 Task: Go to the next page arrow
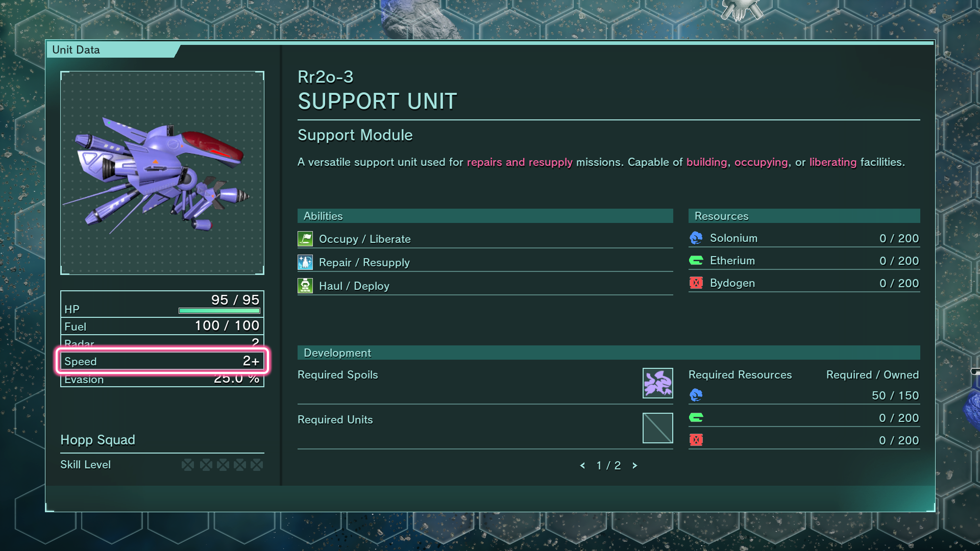click(635, 466)
